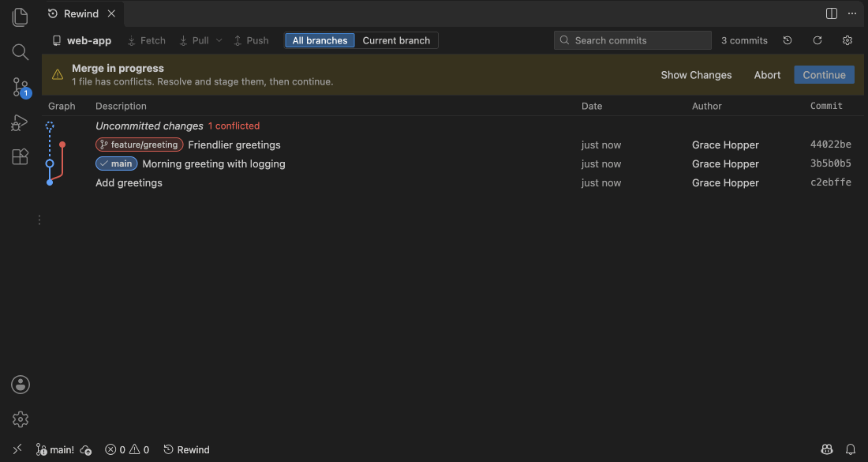
Task: Click the commit hash 44022be
Action: pos(831,145)
